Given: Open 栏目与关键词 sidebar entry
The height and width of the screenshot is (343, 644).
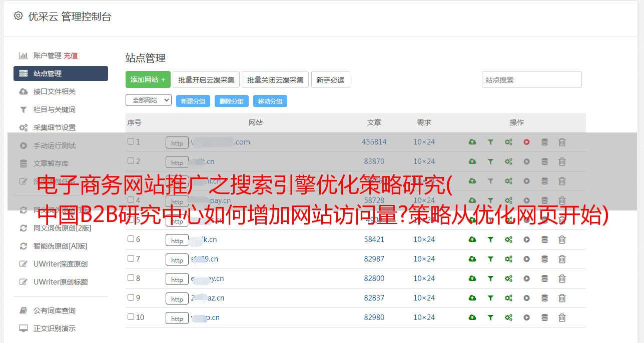Looking at the screenshot, I should (x=55, y=109).
